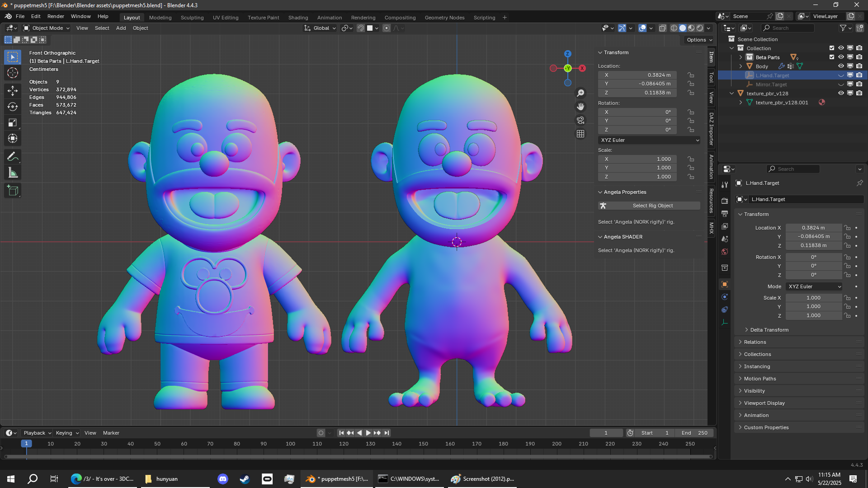Toggle viewport overlays button
This screenshot has width=868, height=488.
coord(642,28)
